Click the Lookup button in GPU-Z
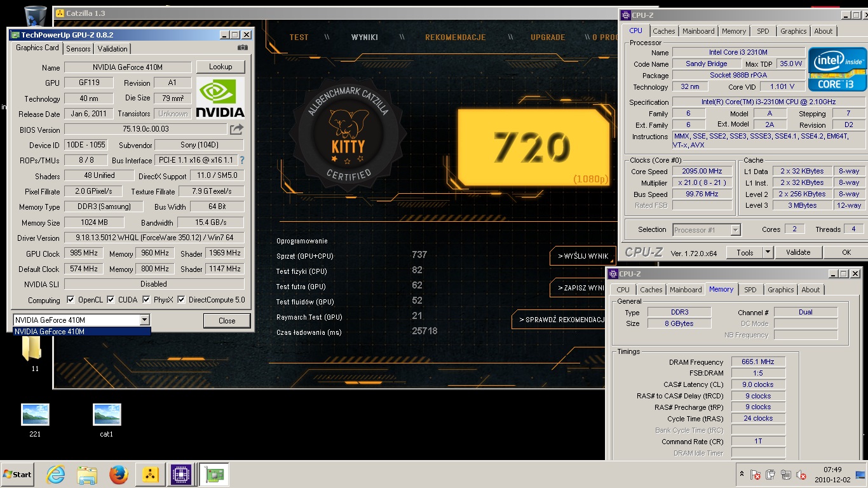868x488 pixels. pyautogui.click(x=220, y=66)
